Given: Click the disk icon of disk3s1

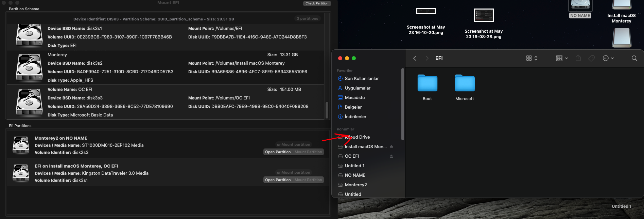Looking at the screenshot, I should (29, 35).
